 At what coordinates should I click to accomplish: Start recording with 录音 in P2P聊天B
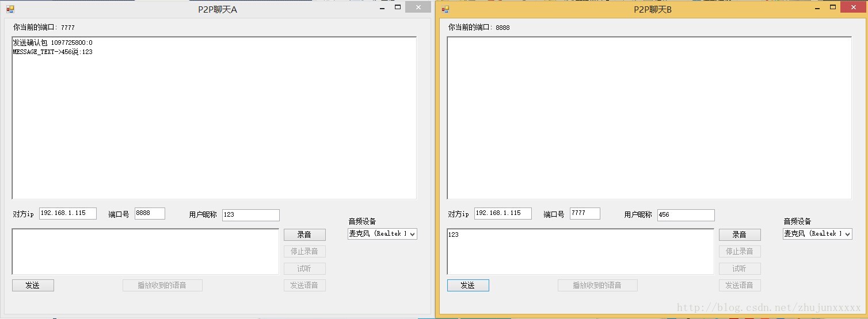740,235
